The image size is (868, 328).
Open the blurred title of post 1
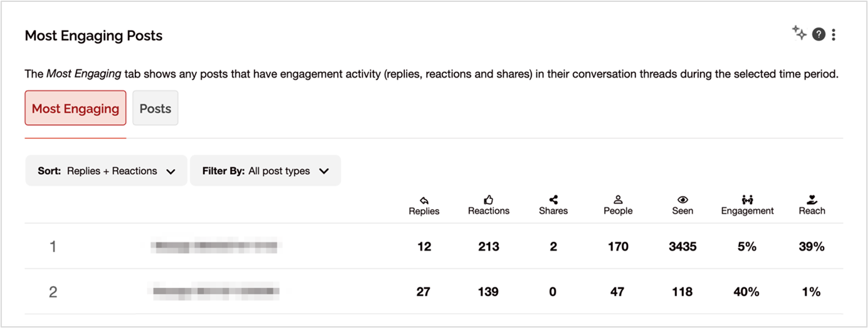pos(214,247)
